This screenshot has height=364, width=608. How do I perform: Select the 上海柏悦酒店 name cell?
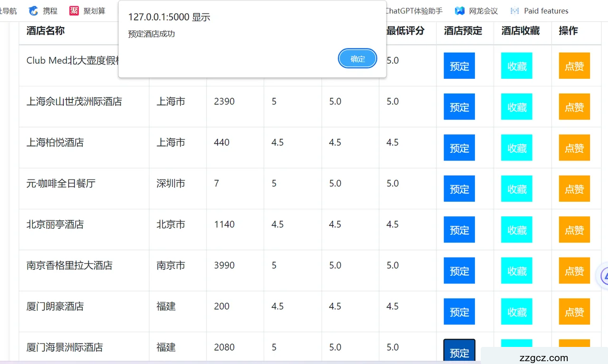coord(55,142)
